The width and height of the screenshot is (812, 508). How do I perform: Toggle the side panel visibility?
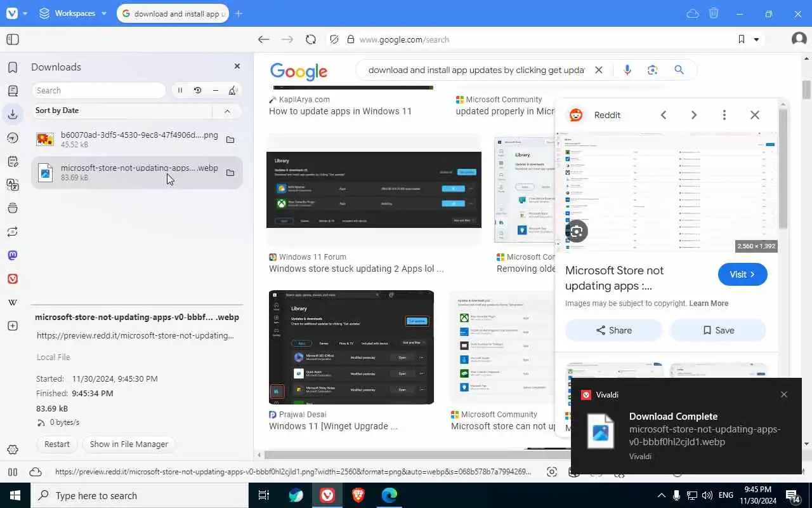click(x=13, y=39)
